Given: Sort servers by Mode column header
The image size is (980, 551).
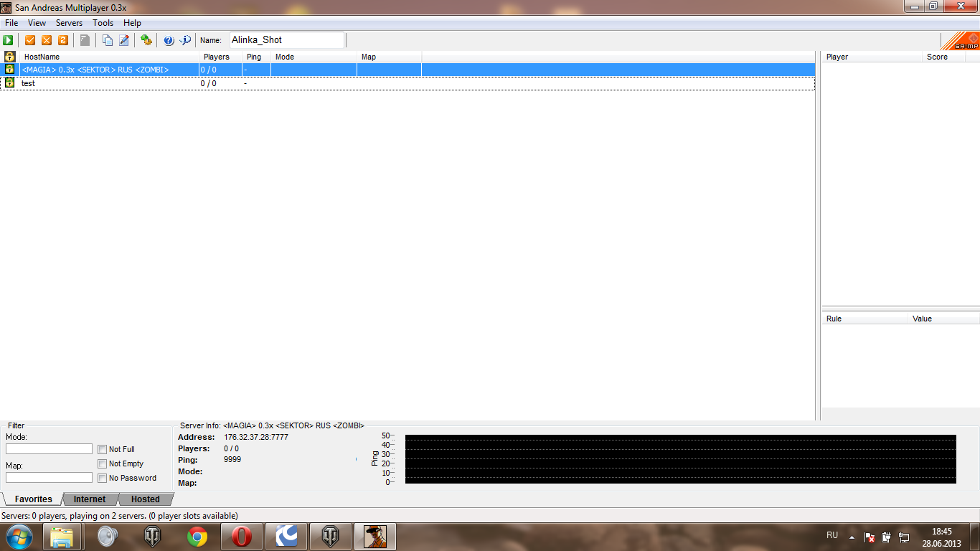Looking at the screenshot, I should click(314, 57).
